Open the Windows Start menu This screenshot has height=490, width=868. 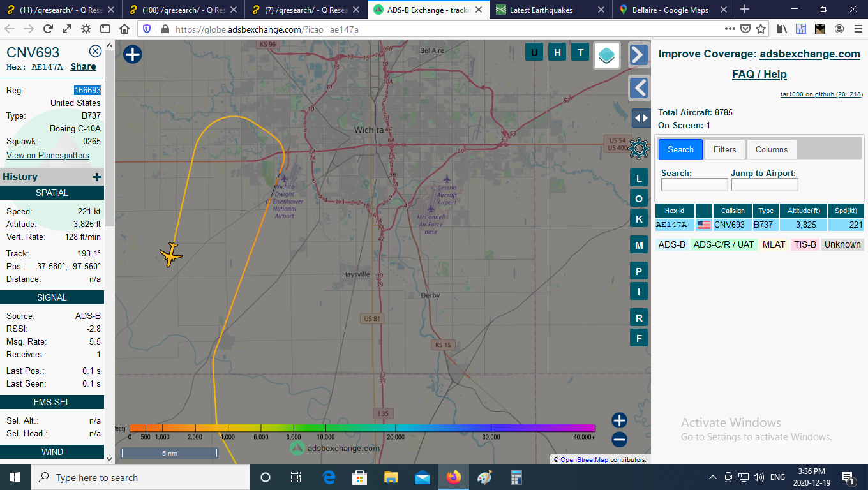pos(15,477)
